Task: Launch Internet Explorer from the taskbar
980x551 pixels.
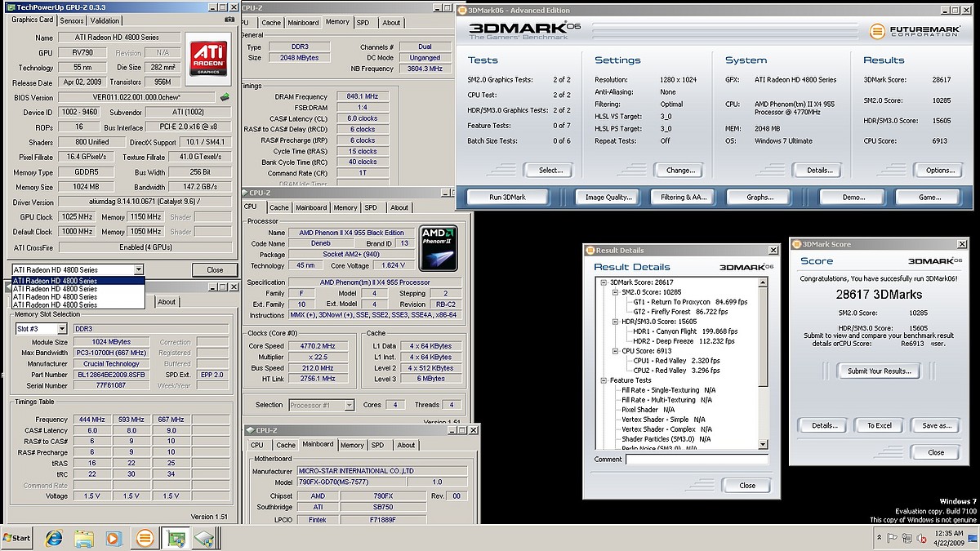Action: [x=53, y=538]
